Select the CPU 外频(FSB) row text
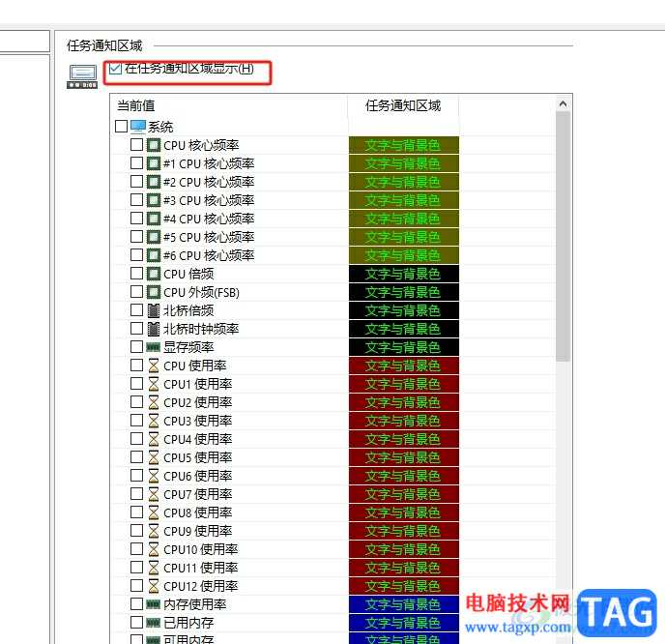 tap(201, 292)
